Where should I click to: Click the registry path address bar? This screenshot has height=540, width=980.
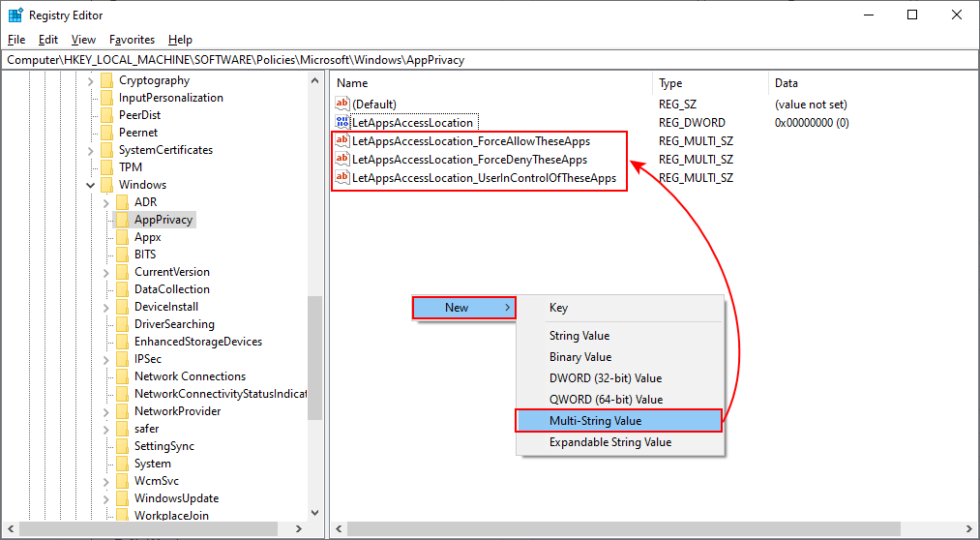pyautogui.click(x=490, y=60)
